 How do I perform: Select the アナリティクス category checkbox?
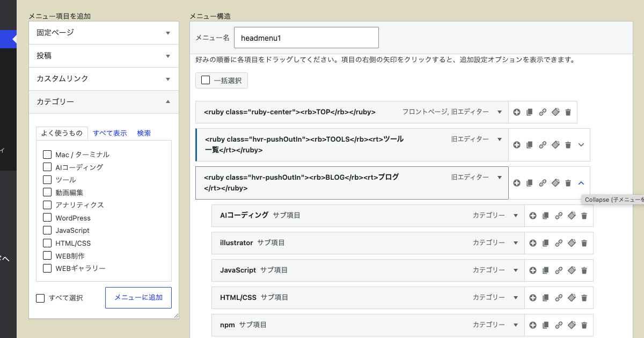click(x=47, y=205)
